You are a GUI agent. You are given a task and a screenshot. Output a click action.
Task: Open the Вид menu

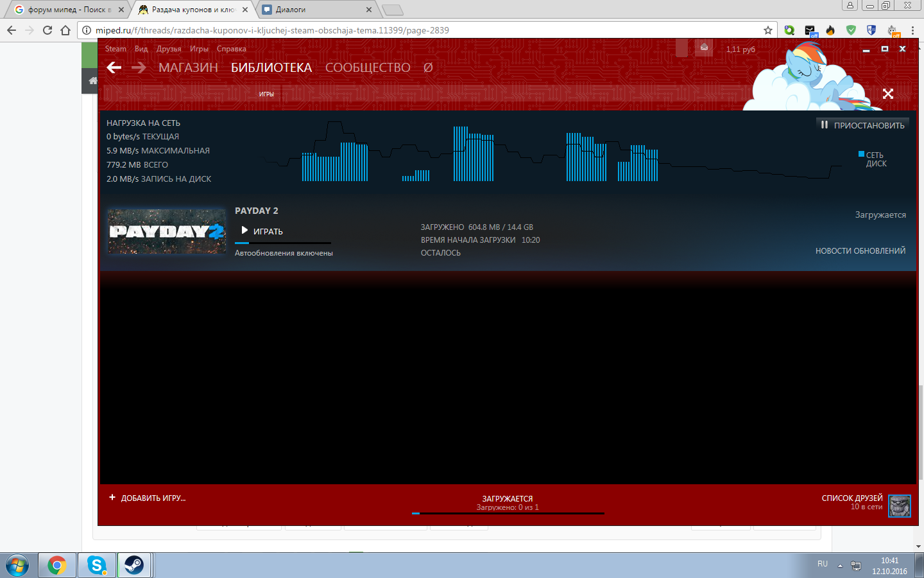(141, 49)
